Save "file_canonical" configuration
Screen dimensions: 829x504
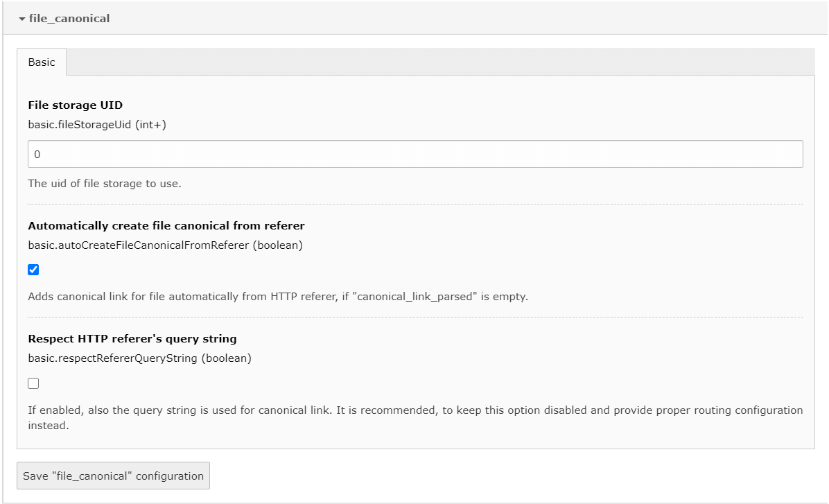(113, 476)
